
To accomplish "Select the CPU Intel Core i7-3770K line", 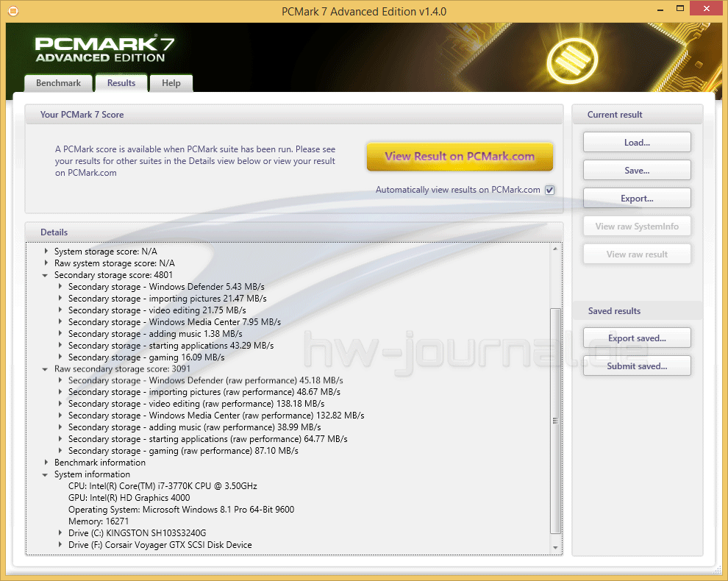I will (163, 486).
